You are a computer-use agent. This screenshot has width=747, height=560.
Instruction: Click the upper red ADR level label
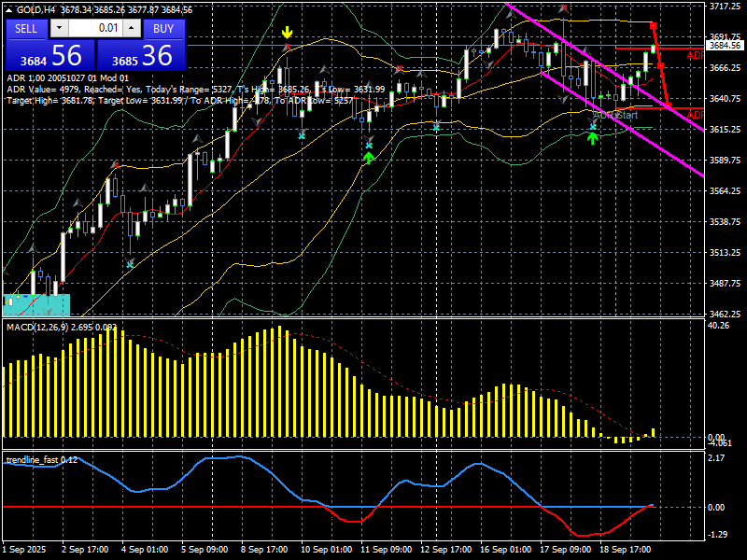[695, 56]
